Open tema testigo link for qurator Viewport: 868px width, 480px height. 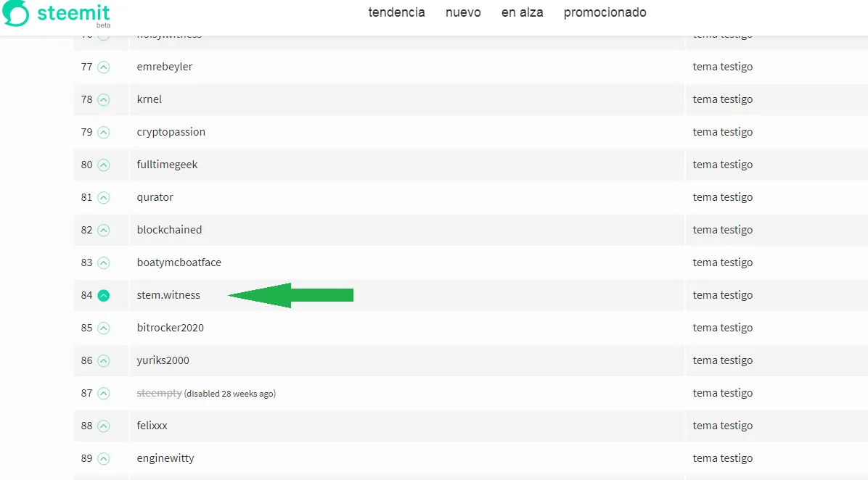[722, 197]
